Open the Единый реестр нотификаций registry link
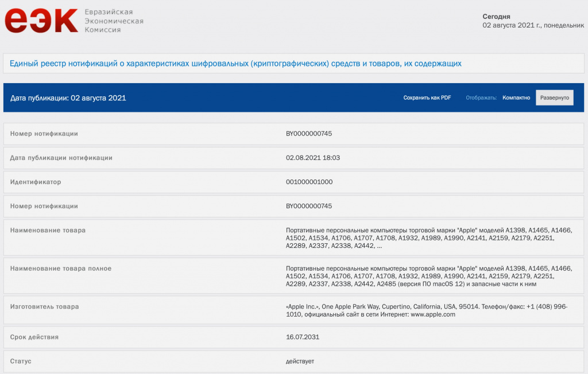Viewport: 588px width, 374px height. 235,64
